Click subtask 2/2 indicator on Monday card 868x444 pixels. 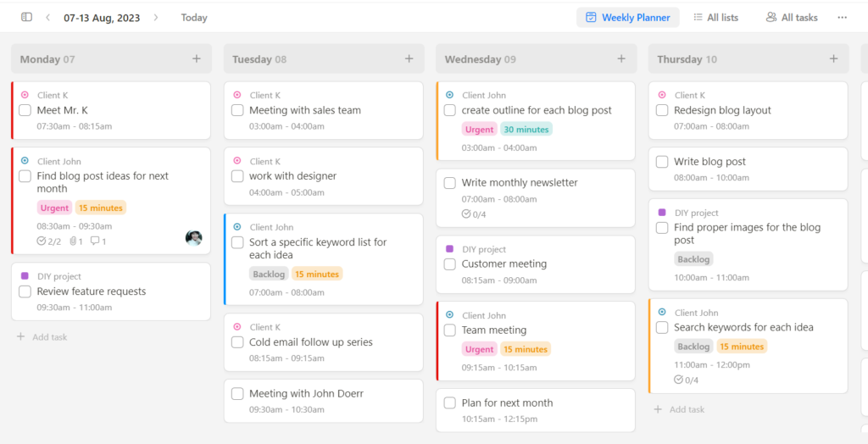[48, 241]
